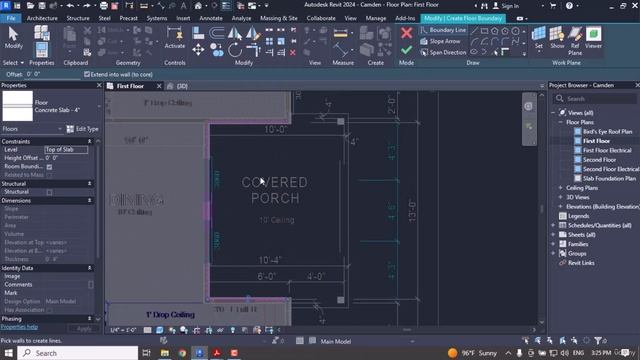The image size is (640, 360).
Task: Open the Main Model design option dropdown
Action: coord(412,341)
